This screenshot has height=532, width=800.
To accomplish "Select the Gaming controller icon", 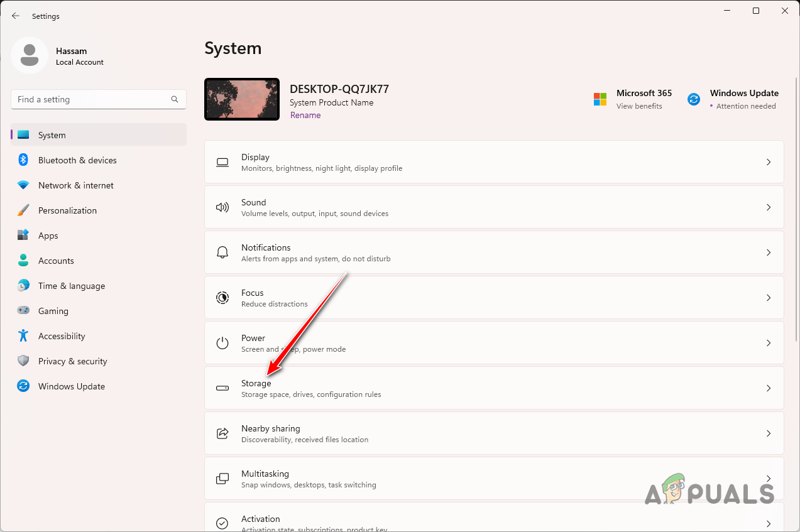I will coord(23,311).
